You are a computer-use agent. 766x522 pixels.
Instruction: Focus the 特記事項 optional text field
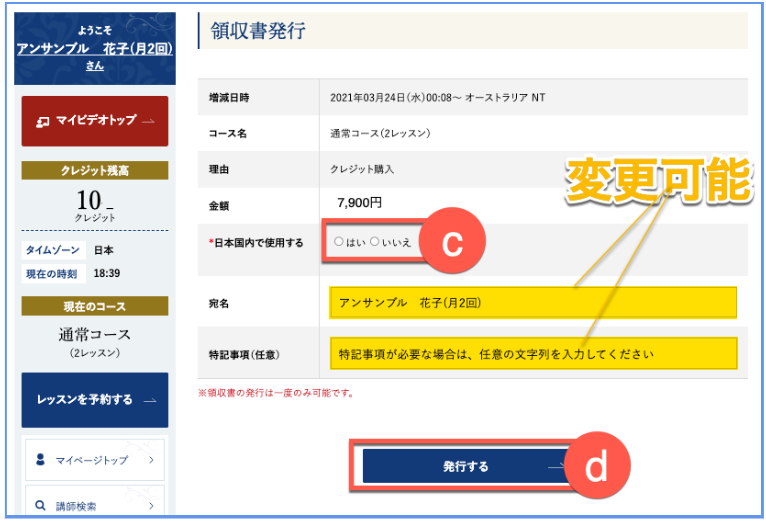click(532, 353)
